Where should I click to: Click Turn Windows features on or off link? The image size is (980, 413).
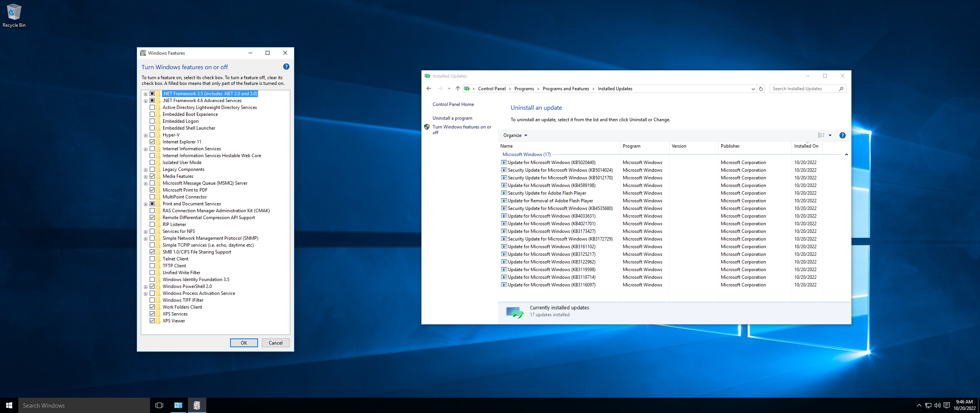click(x=462, y=130)
